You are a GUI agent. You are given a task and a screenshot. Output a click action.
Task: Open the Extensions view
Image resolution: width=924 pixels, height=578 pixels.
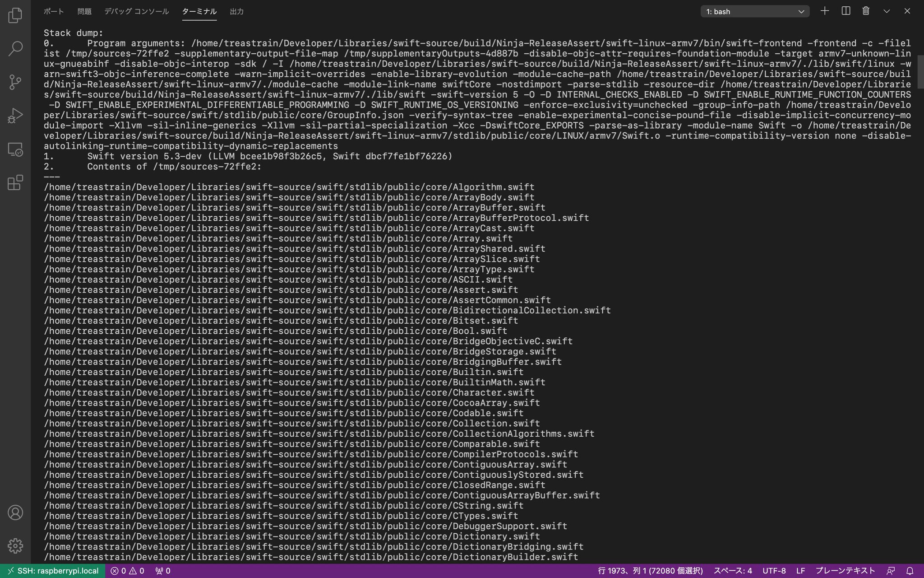(x=15, y=183)
